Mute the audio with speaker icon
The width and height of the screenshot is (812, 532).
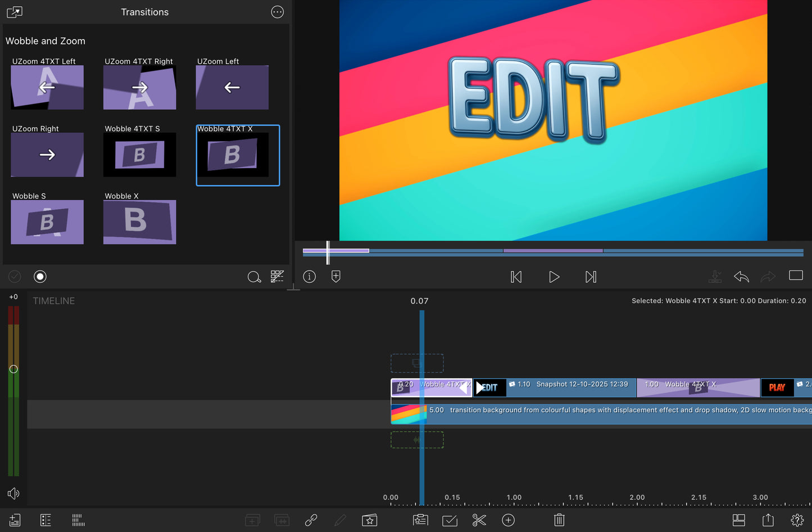(13, 493)
